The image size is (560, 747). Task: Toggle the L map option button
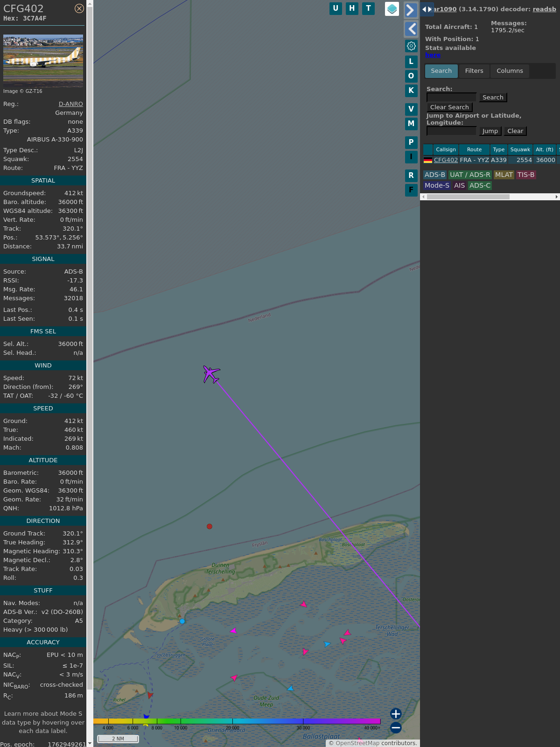pos(411,62)
